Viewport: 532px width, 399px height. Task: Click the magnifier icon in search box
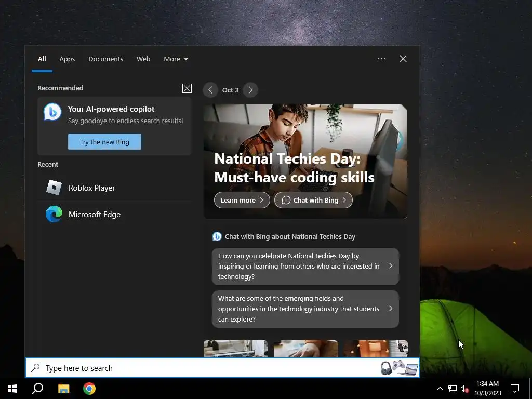pyautogui.click(x=36, y=368)
